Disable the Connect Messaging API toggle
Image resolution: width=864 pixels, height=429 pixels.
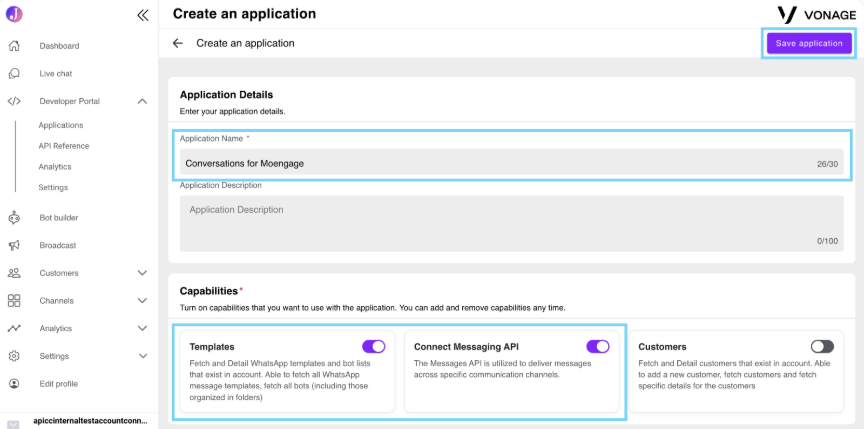[x=598, y=346]
